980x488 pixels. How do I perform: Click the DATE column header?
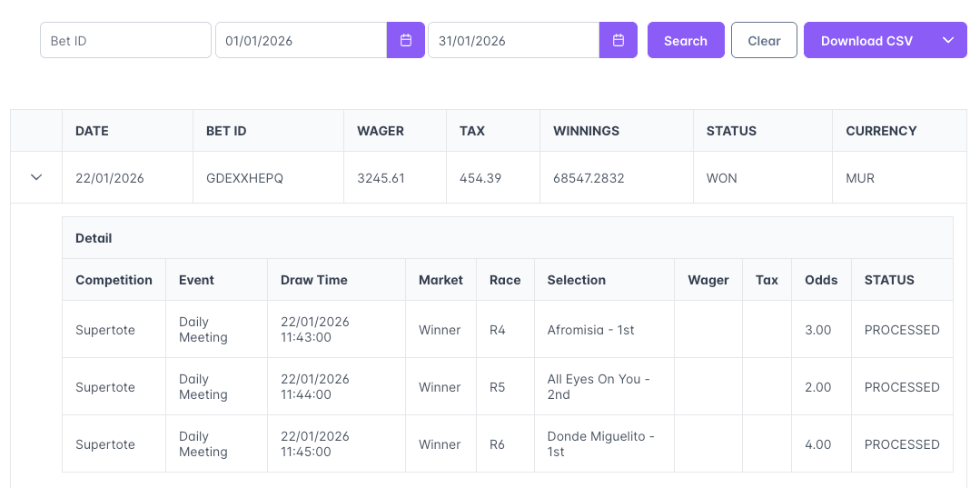pos(92,131)
